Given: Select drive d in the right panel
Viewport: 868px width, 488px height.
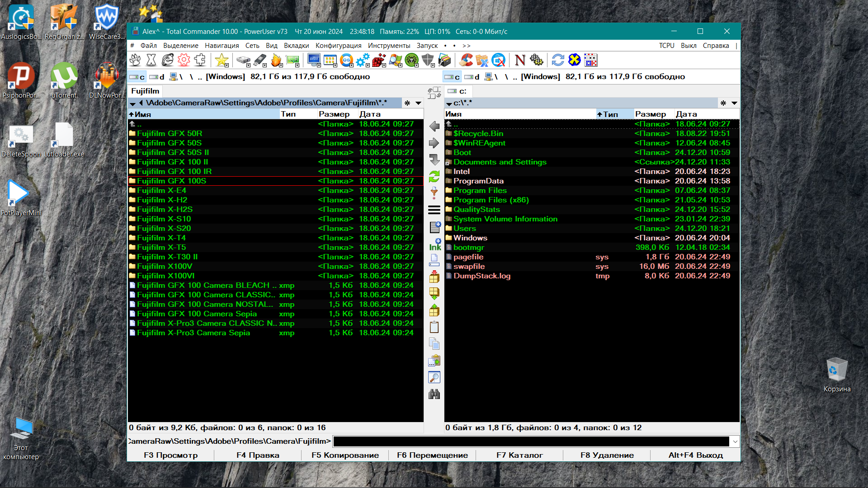Looking at the screenshot, I should pos(472,77).
